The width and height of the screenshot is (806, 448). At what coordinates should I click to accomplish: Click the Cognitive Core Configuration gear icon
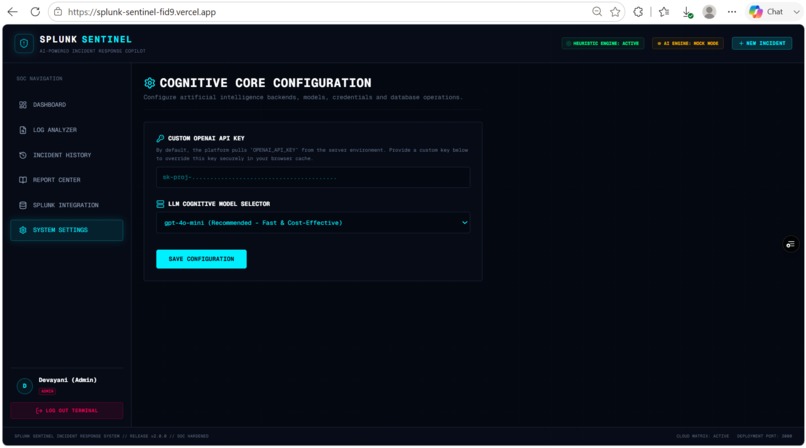150,83
